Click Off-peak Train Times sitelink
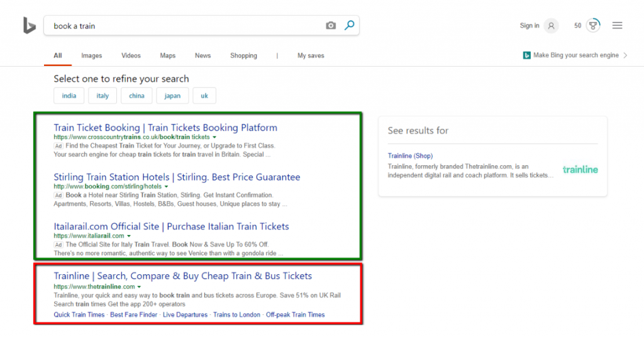 pos(296,315)
